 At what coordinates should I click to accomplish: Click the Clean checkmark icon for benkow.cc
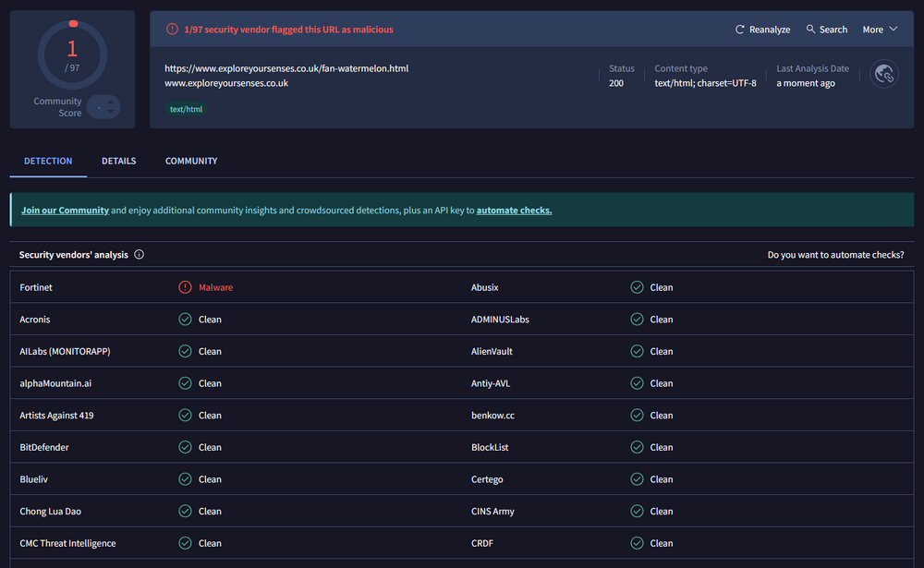point(637,416)
